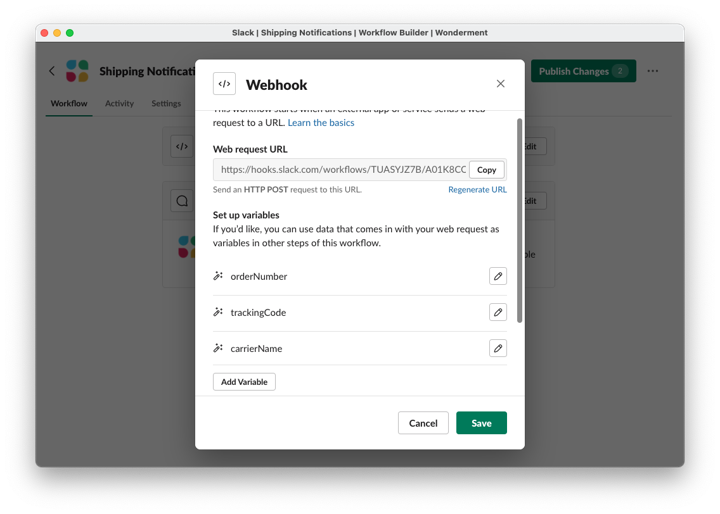Click the variable icon beside carrierName
720x514 pixels.
(218, 348)
